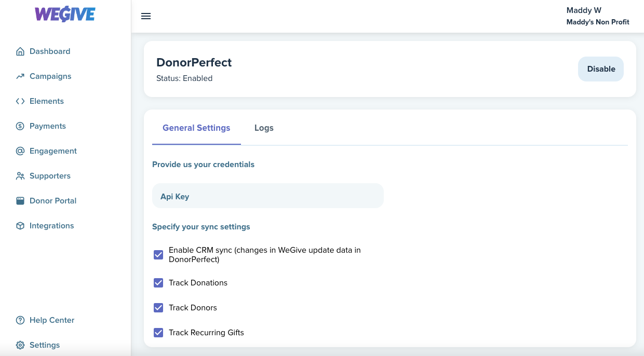The image size is (644, 356).
Task: Click the Provide us your credentials label
Action: (x=203, y=165)
